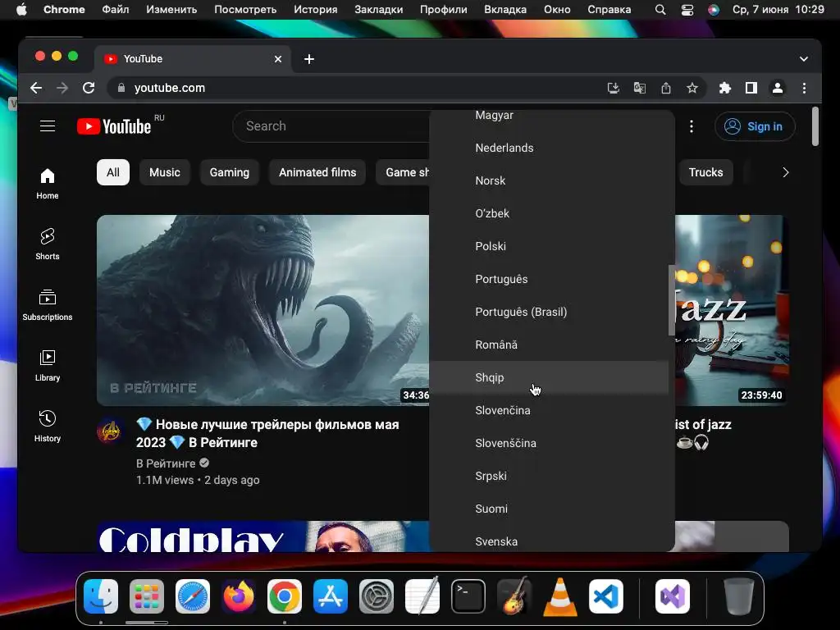Open Library in the sidebar
Image resolution: width=840 pixels, height=630 pixels.
[47, 366]
